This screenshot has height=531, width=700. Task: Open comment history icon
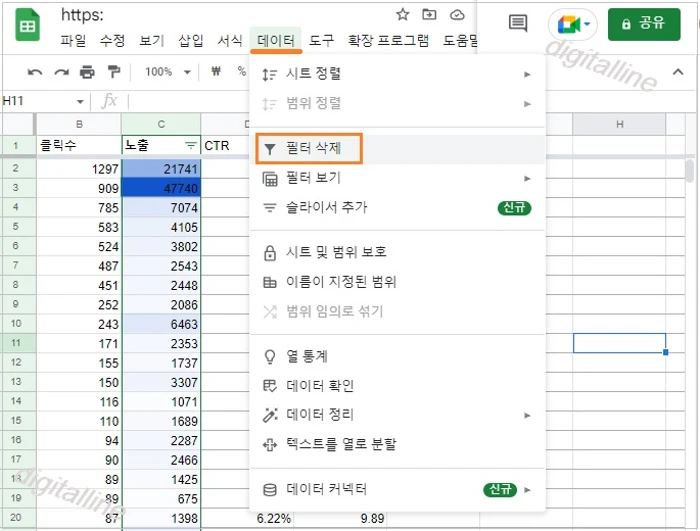(x=517, y=23)
